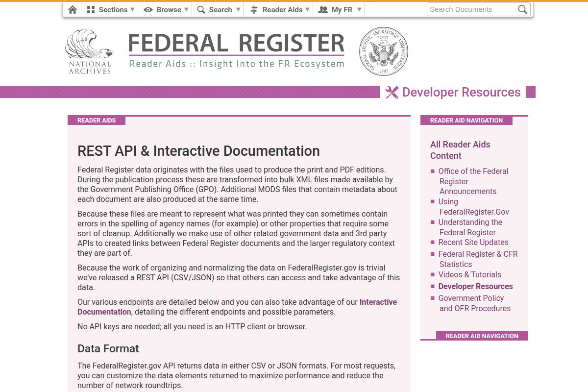Submit search with the magnifier button
This screenshot has width=588, height=392.
point(523,9)
